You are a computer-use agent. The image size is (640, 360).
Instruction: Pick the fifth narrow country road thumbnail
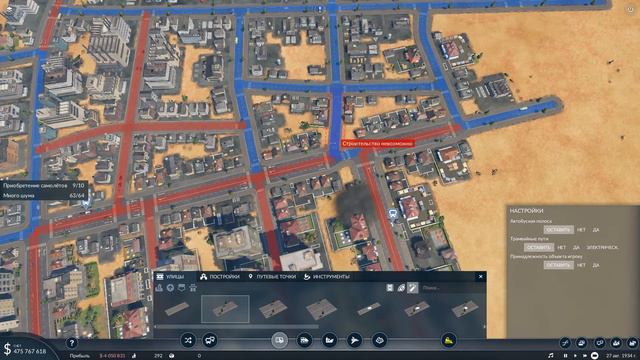(x=369, y=309)
